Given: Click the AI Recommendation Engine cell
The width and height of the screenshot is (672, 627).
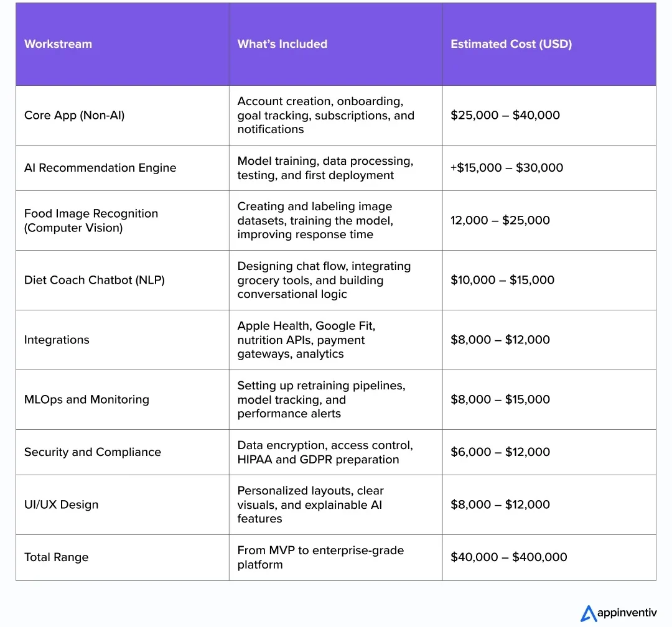Looking at the screenshot, I should 100,168.
